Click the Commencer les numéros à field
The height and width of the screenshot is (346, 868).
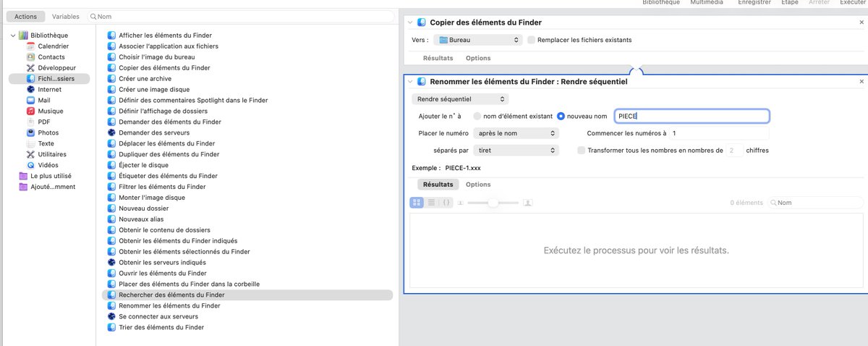719,133
